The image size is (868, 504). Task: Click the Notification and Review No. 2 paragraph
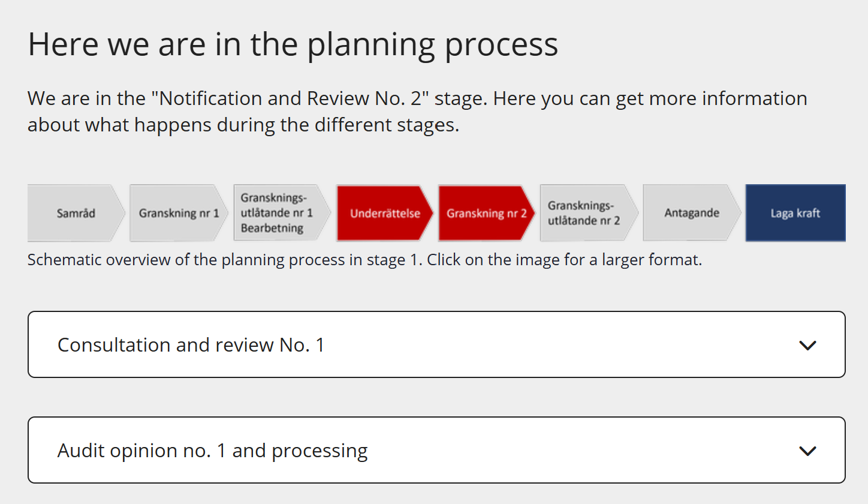point(417,112)
